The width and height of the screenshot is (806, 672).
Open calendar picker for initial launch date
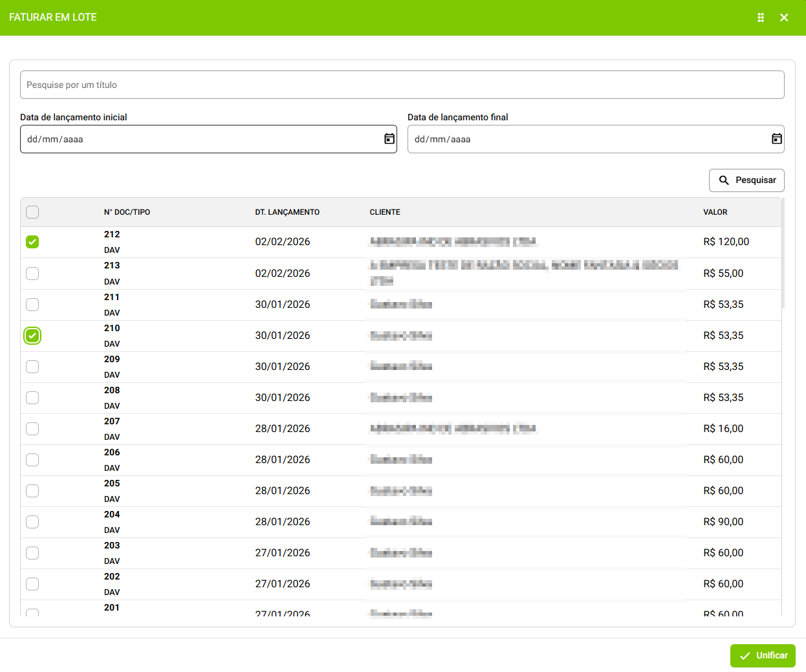click(389, 139)
